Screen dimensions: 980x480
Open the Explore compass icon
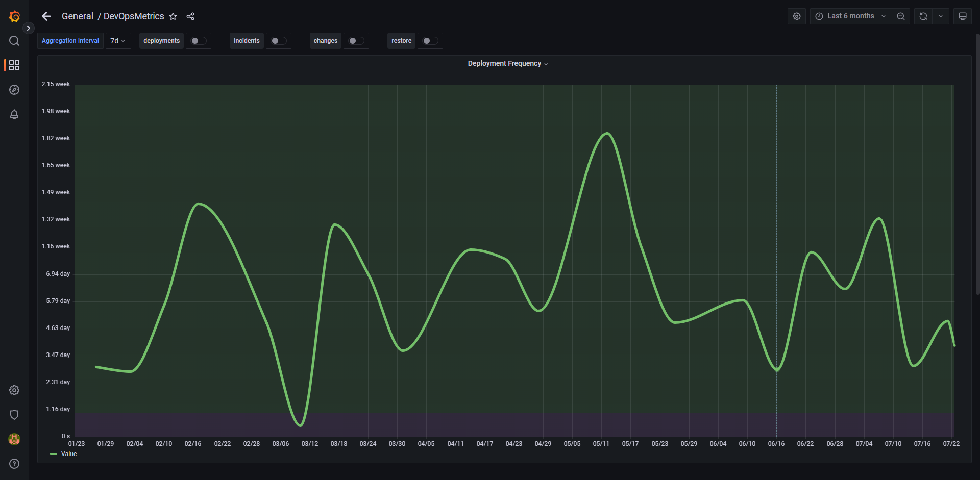coord(14,90)
